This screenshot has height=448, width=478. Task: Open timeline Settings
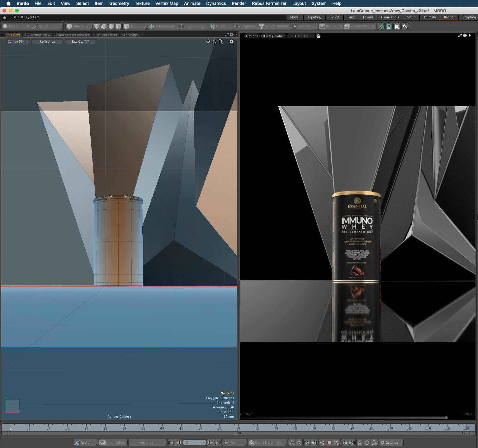pos(391,442)
